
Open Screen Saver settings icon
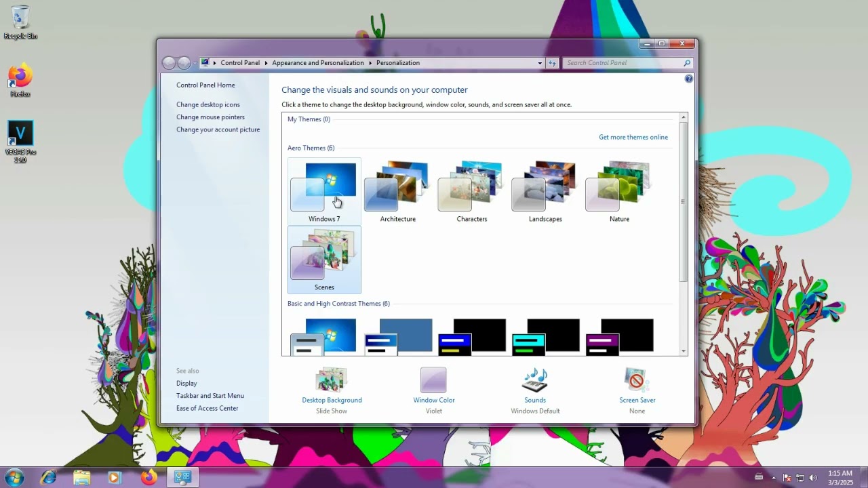point(637,380)
